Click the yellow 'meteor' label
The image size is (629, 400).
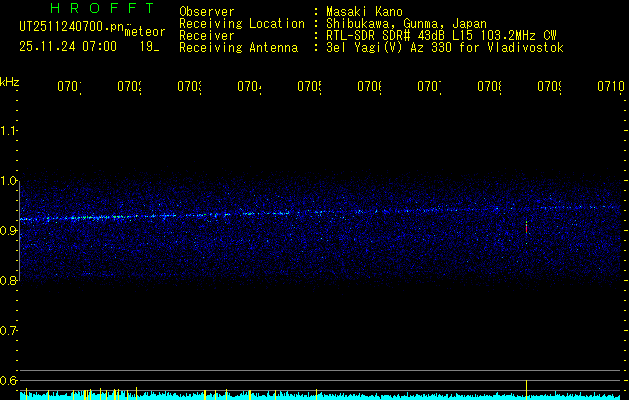pyautogui.click(x=144, y=32)
